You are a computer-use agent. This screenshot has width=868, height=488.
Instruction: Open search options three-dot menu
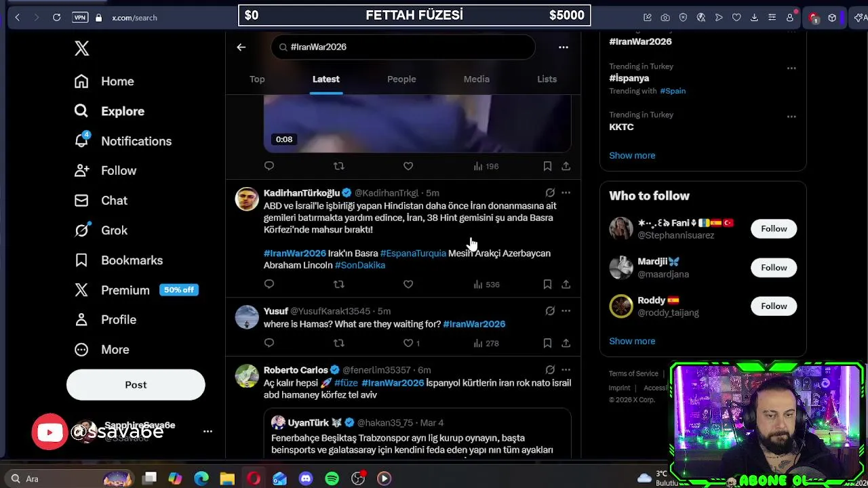pyautogui.click(x=563, y=47)
